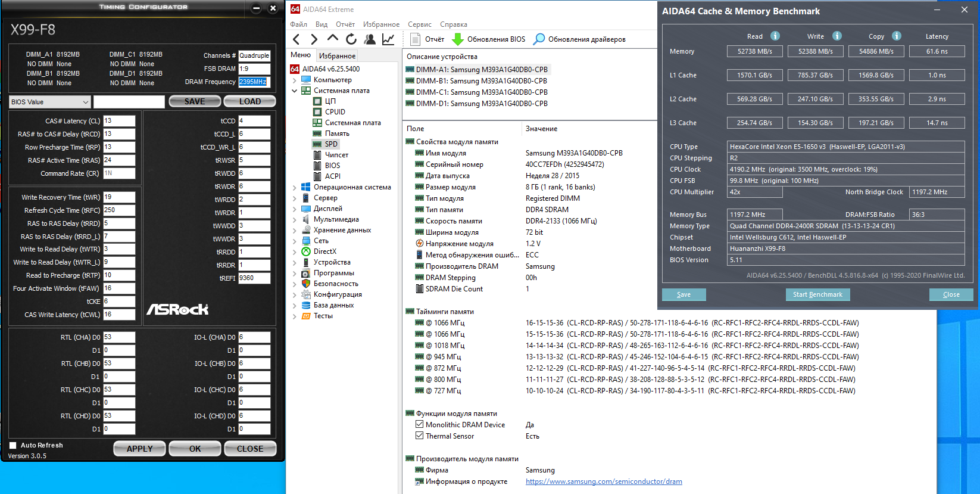Select the Память icon in the tree
Image resolution: width=980 pixels, height=494 pixels.
tap(317, 133)
